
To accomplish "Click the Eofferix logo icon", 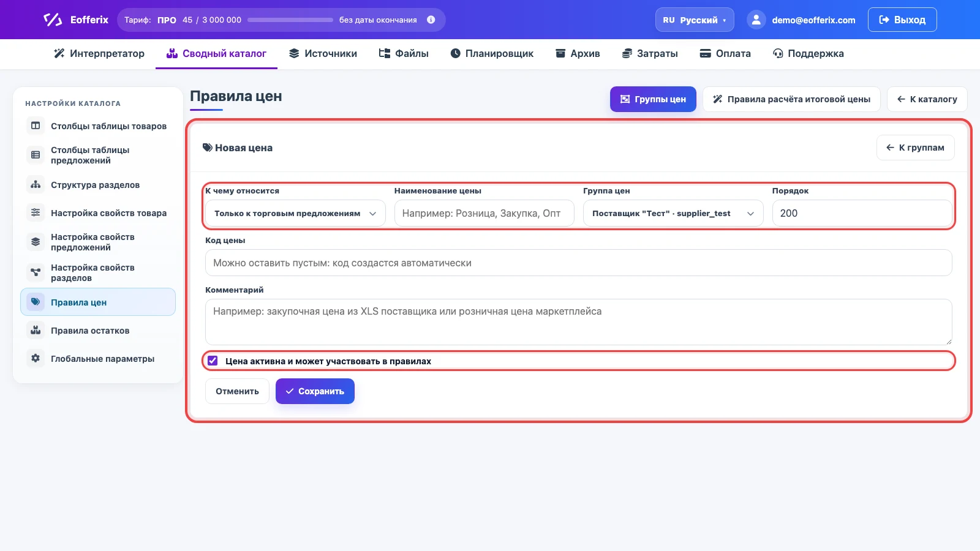I will click(53, 20).
